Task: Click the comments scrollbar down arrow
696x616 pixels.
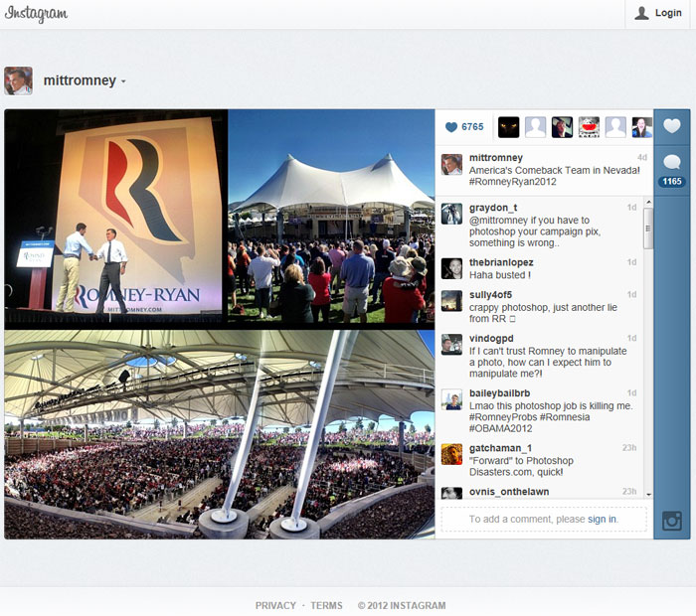Action: (648, 494)
